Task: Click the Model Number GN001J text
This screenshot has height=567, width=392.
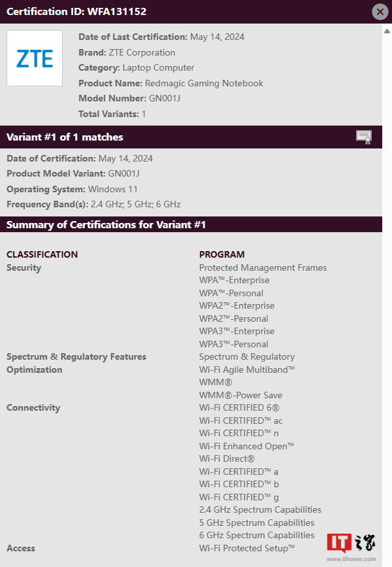Action: 129,98
